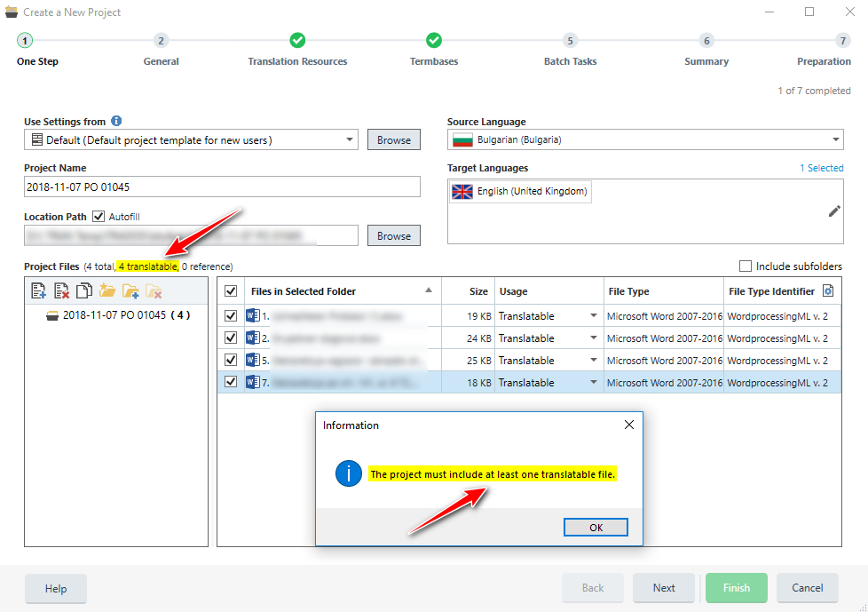Viewport: 868px width, 612px height.
Task: Click the folder icon with a star
Action: [x=107, y=290]
